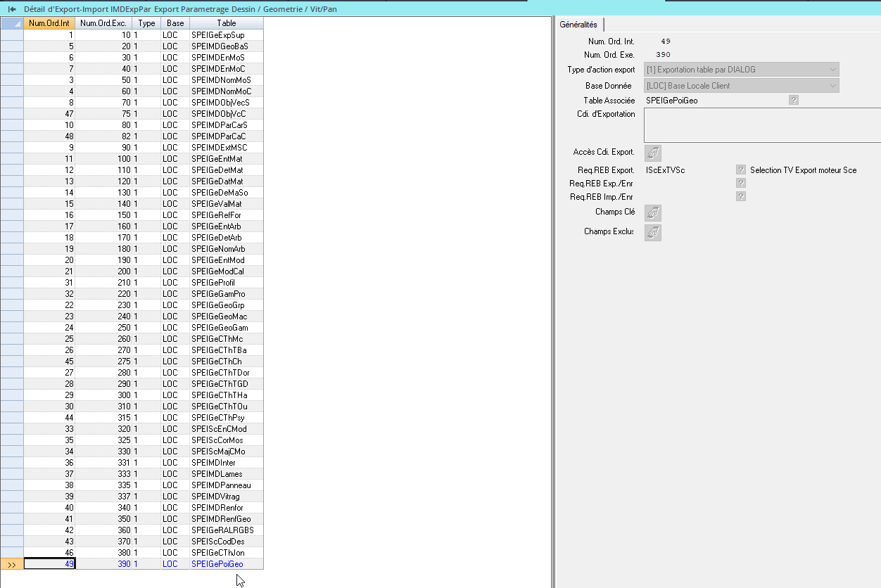Click the back arrow icon in title bar
This screenshot has width=881, height=588.
(x=12, y=9)
